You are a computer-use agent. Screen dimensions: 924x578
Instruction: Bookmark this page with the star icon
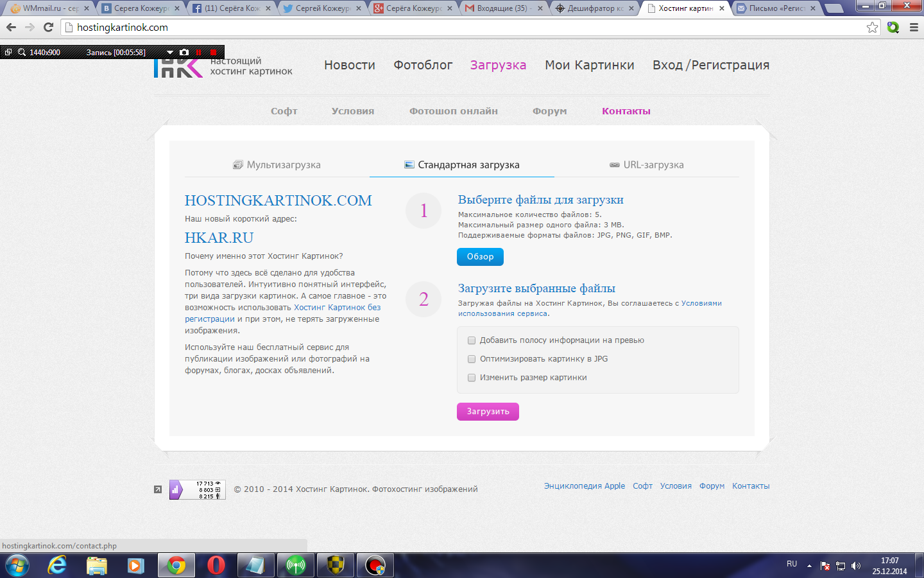(x=872, y=27)
